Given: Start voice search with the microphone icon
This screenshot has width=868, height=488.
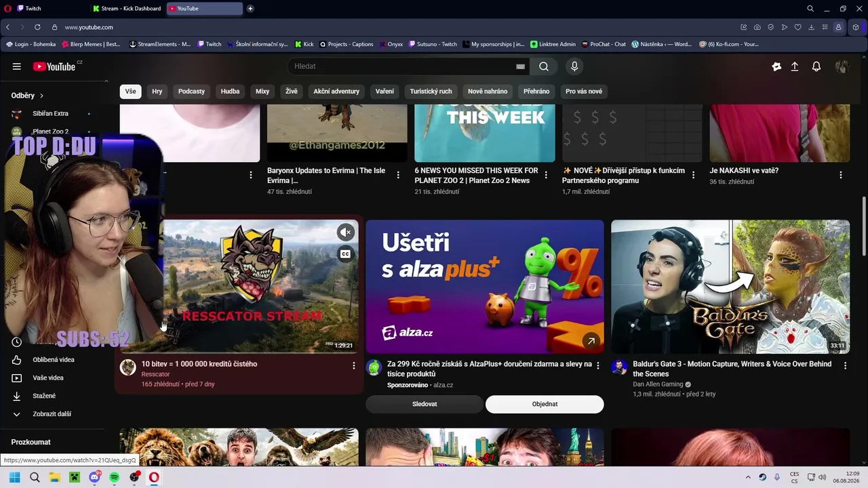Looking at the screenshot, I should click(x=574, y=66).
